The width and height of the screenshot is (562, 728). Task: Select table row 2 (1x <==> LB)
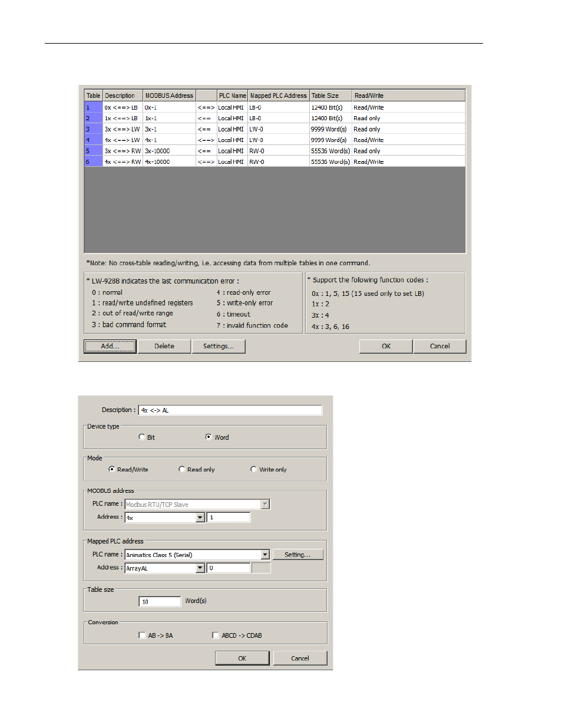[275, 118]
